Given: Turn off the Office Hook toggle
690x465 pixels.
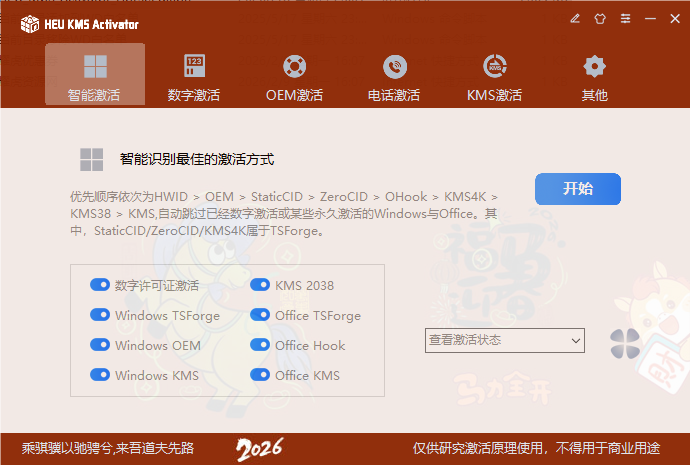Looking at the screenshot, I should (x=260, y=345).
